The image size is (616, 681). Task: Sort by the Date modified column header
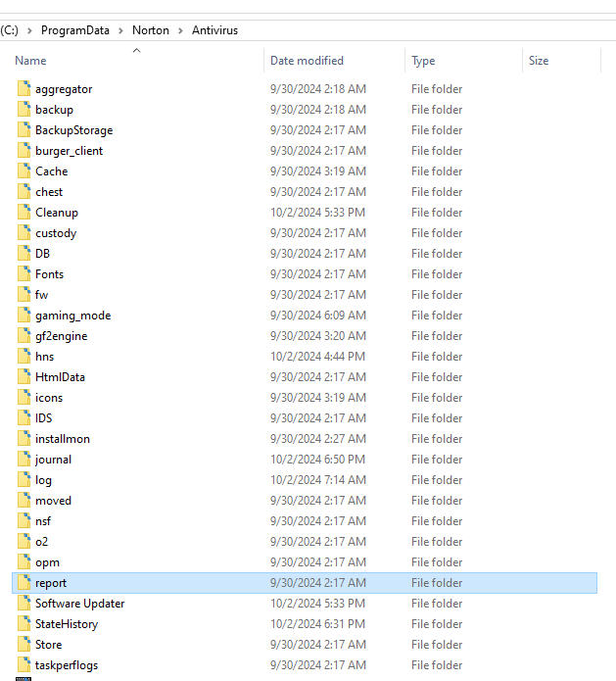pyautogui.click(x=307, y=61)
